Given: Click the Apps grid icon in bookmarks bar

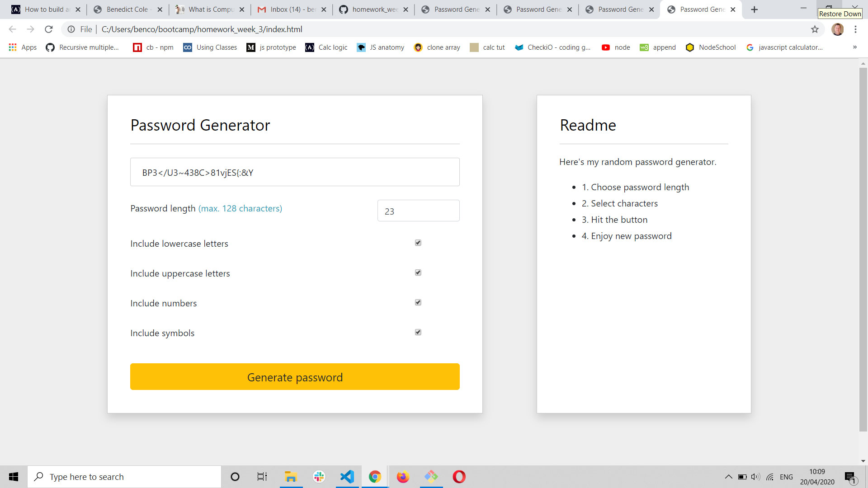Looking at the screenshot, I should (x=13, y=47).
